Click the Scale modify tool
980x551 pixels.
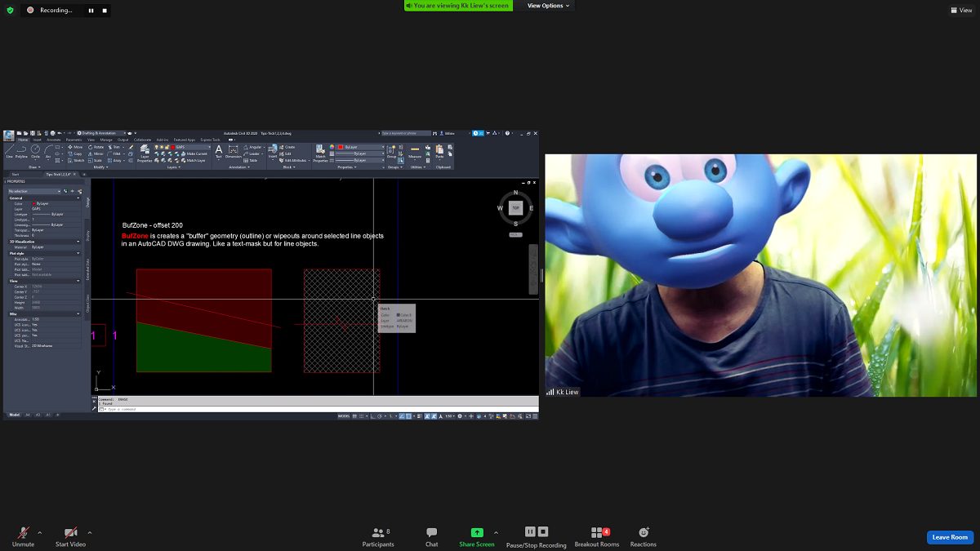pos(95,160)
